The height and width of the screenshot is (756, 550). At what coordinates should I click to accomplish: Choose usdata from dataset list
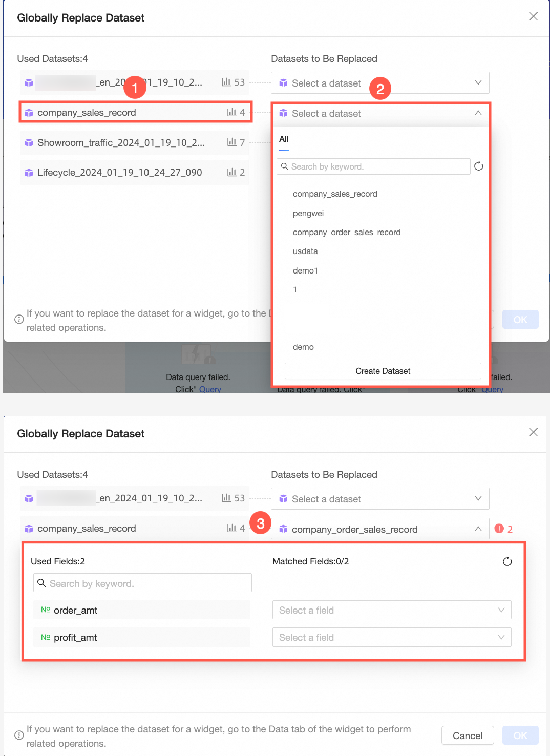point(305,251)
